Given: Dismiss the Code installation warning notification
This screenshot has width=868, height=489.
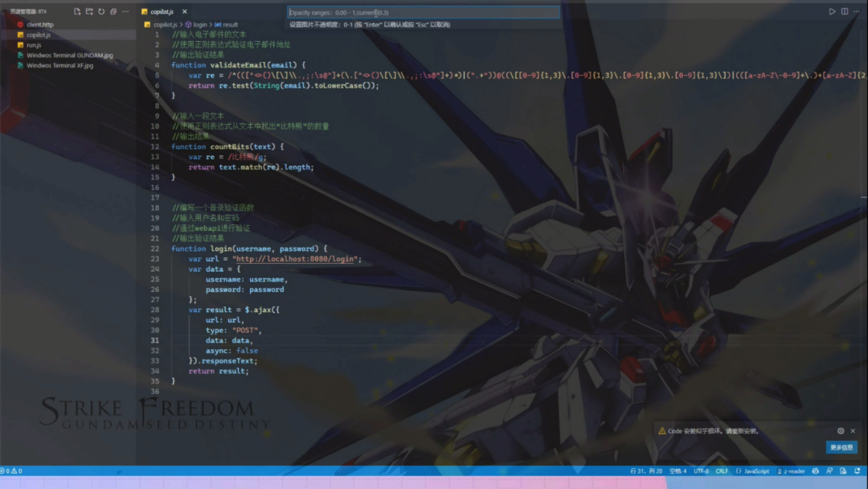Looking at the screenshot, I should coord(853,431).
